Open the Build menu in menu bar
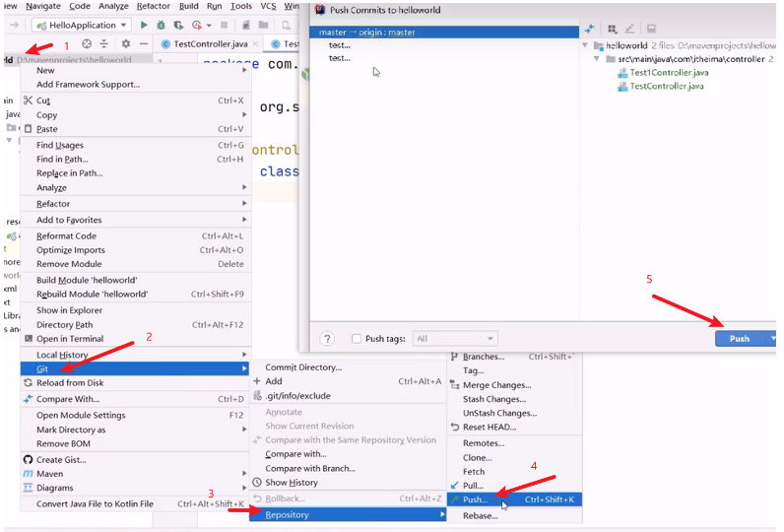This screenshot has height=532, width=784. [188, 6]
